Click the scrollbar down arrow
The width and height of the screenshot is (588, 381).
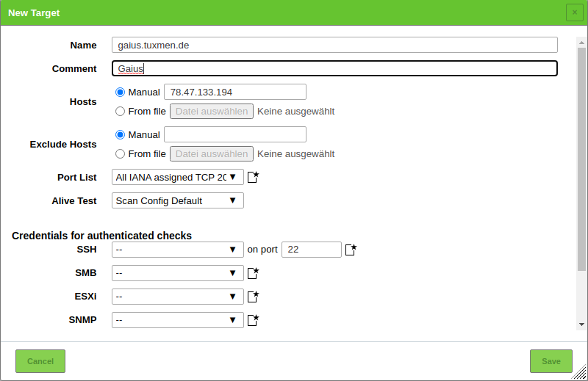click(582, 324)
